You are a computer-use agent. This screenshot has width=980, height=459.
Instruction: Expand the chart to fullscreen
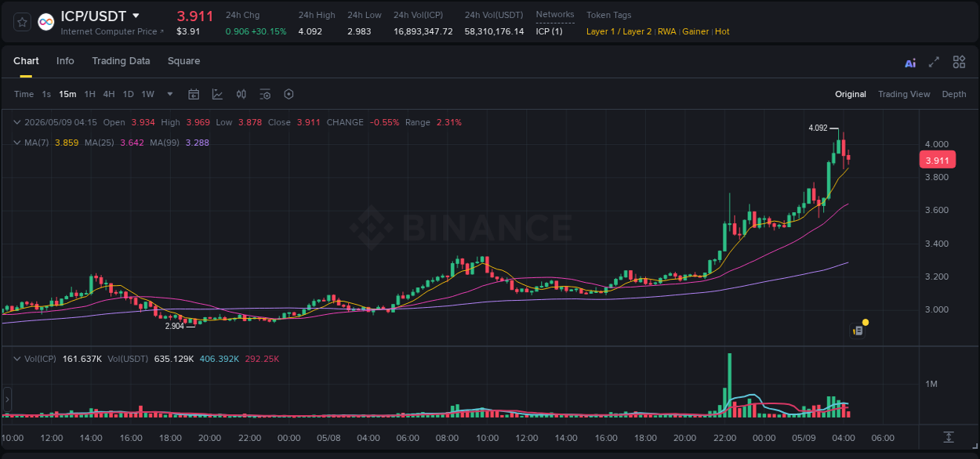pyautogui.click(x=934, y=62)
